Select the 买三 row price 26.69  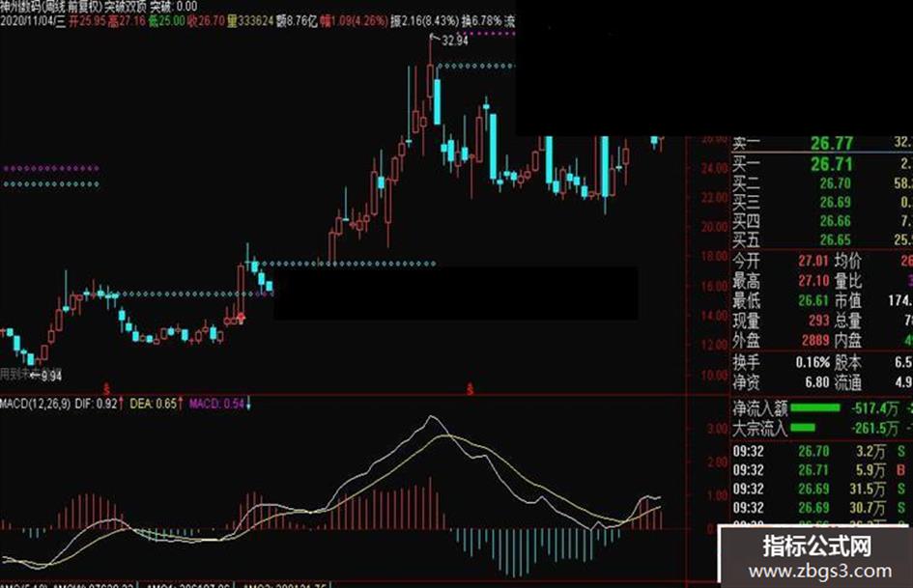click(835, 203)
